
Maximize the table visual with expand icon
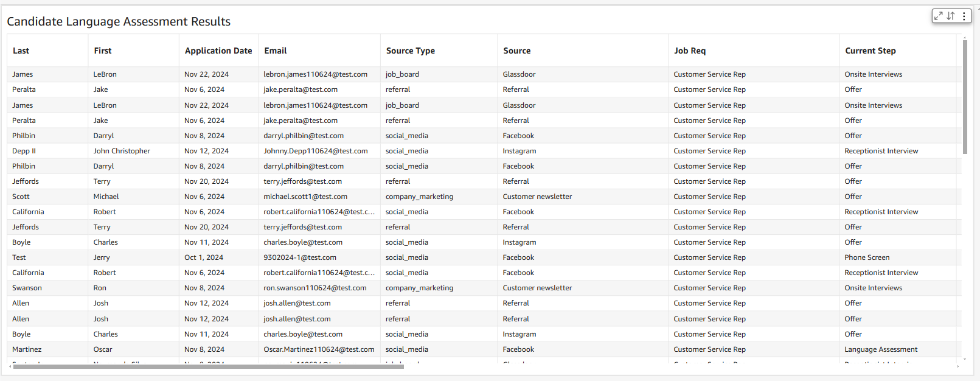tap(939, 16)
